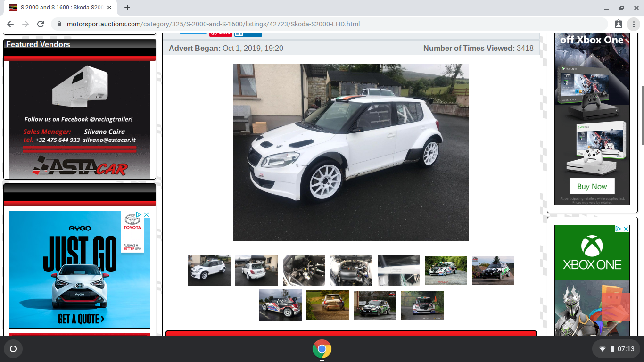
Task: Select the rear view white car thumbnail
Action: (256, 270)
